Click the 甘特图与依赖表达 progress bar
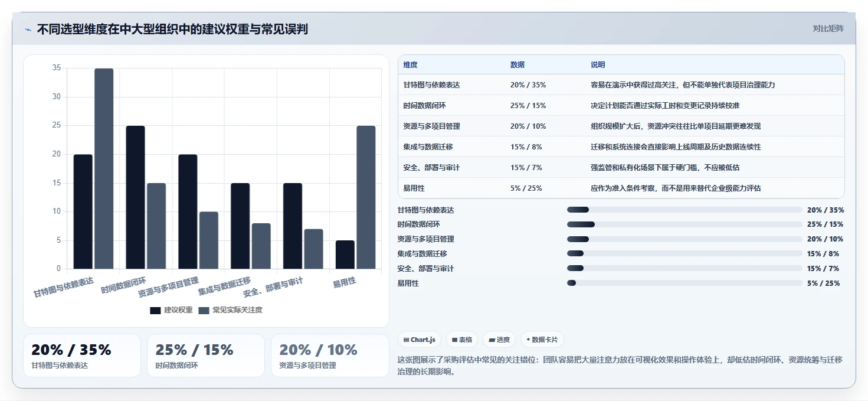This screenshot has width=868, height=401. point(684,210)
